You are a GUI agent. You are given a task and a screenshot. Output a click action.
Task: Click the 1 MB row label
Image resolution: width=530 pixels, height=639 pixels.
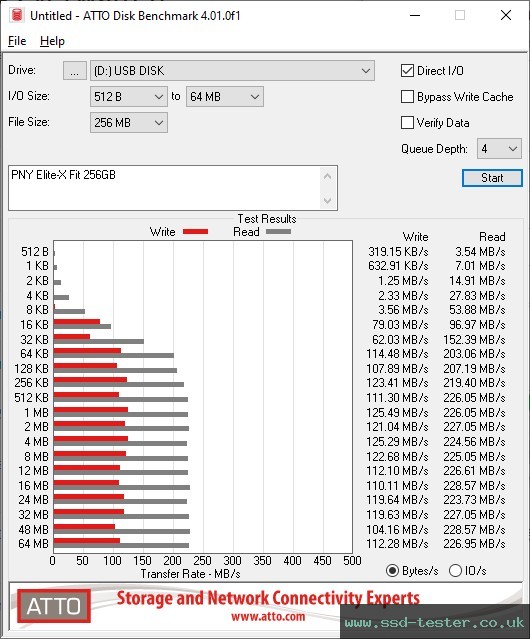tap(36, 413)
